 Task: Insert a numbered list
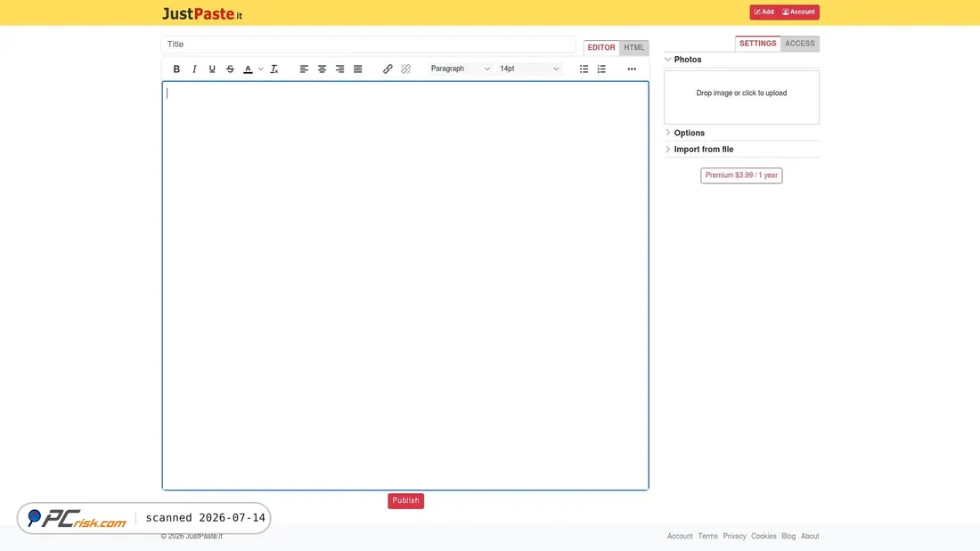click(601, 69)
